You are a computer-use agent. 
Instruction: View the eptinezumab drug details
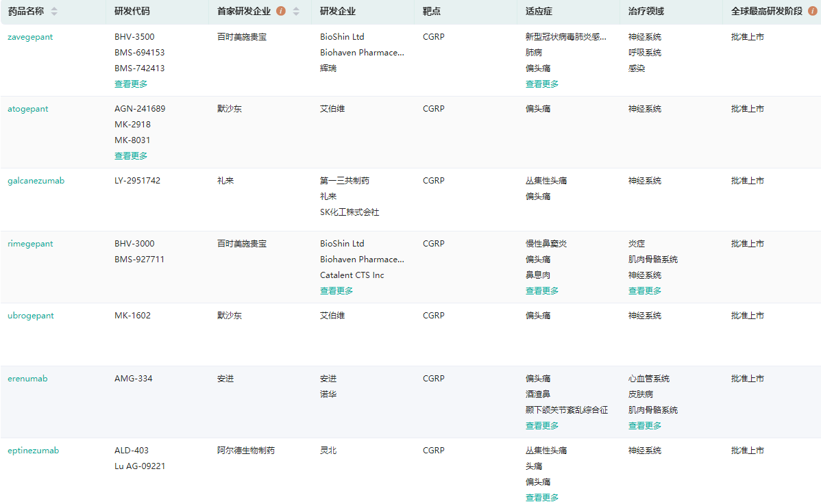(x=34, y=451)
